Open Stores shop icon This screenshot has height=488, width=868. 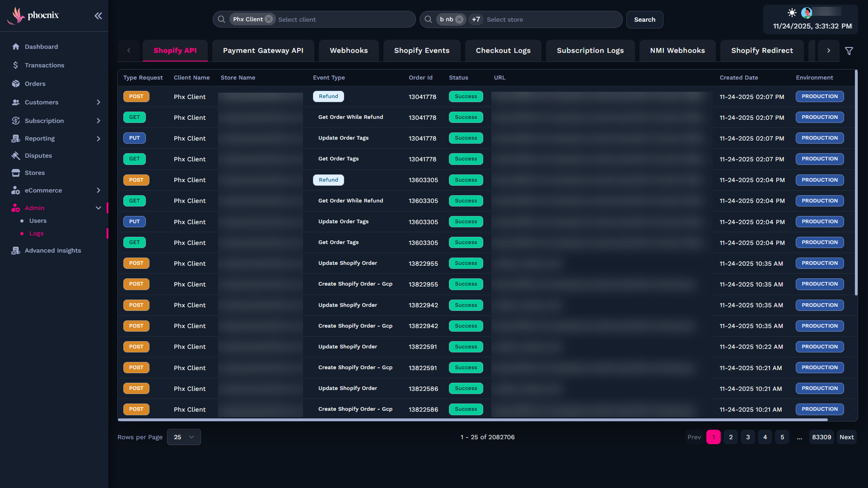[x=16, y=173]
